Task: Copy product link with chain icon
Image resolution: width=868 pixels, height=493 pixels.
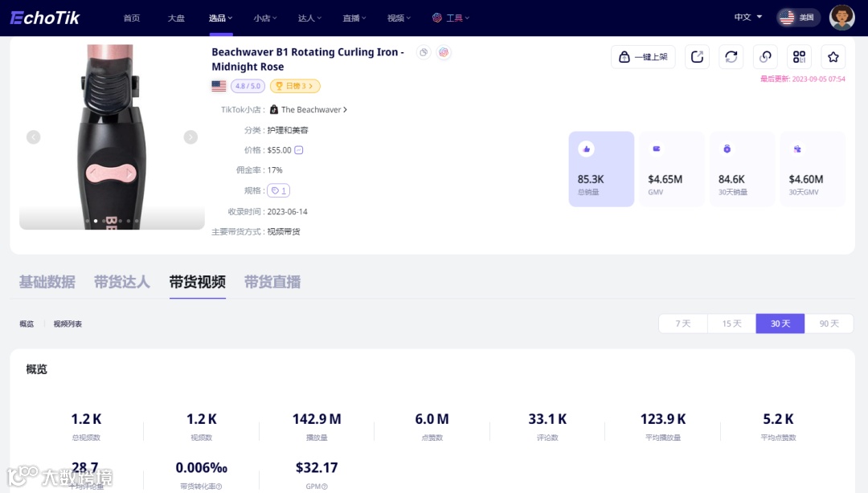Action: (x=765, y=56)
